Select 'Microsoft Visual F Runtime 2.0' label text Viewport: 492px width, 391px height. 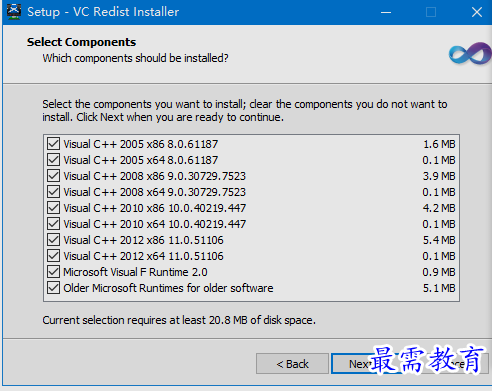(135, 272)
